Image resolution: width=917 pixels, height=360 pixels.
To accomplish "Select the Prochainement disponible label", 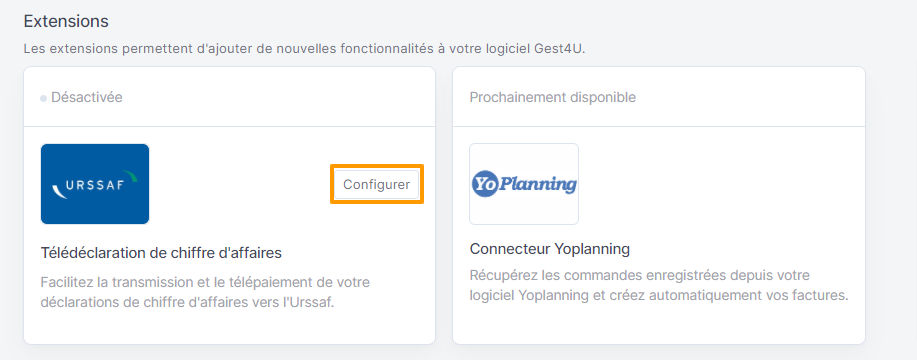I will pos(553,97).
